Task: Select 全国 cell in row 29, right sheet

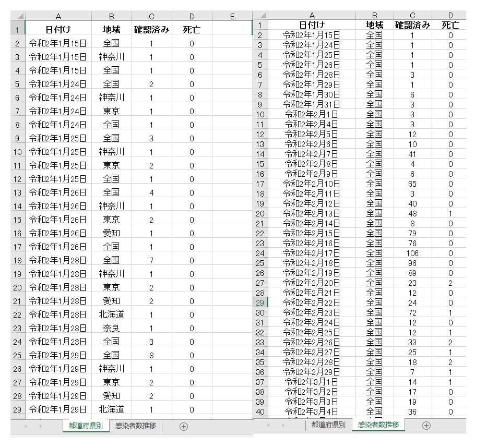Action: [x=375, y=302]
